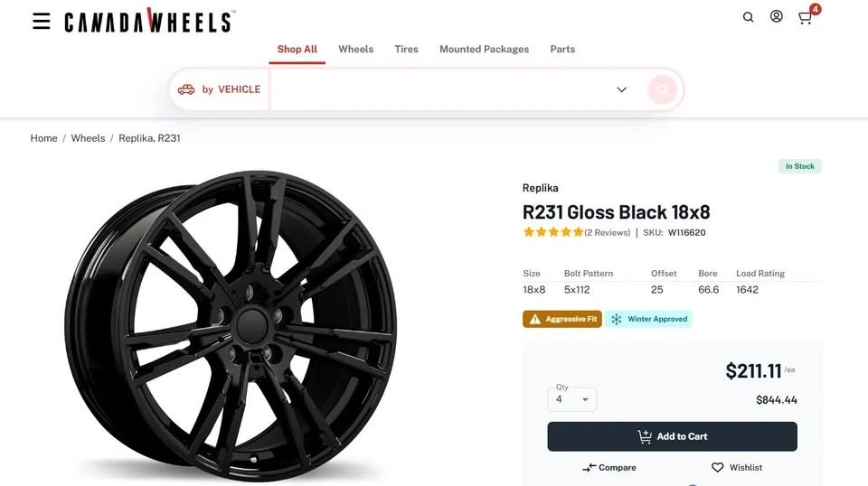
Task: Open the by VEHICLE search selector
Action: (x=220, y=89)
